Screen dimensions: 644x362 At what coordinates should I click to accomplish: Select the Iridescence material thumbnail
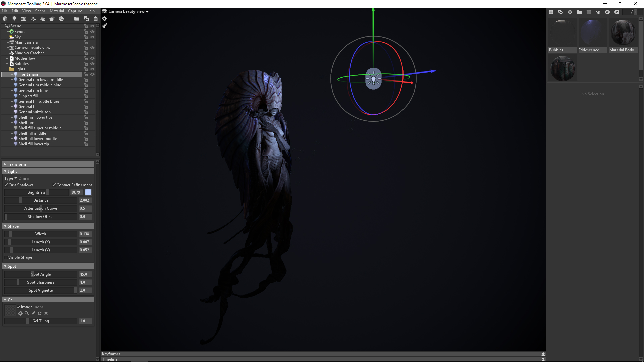[x=592, y=33]
